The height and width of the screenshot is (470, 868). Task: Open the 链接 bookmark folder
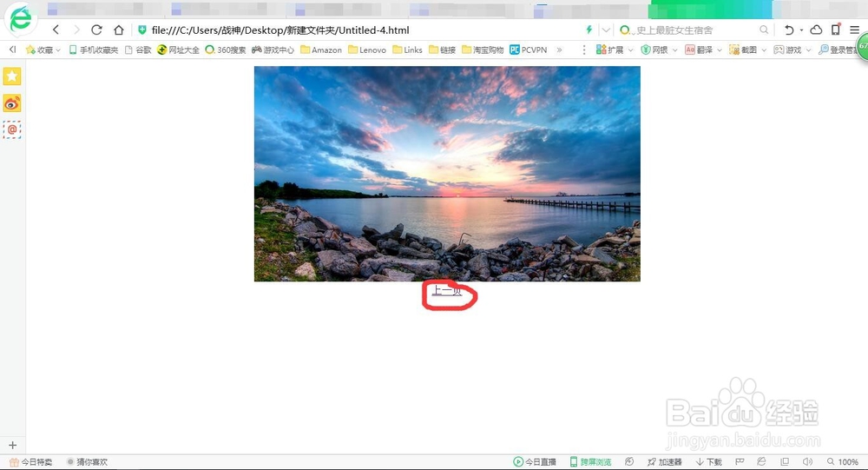(443, 50)
